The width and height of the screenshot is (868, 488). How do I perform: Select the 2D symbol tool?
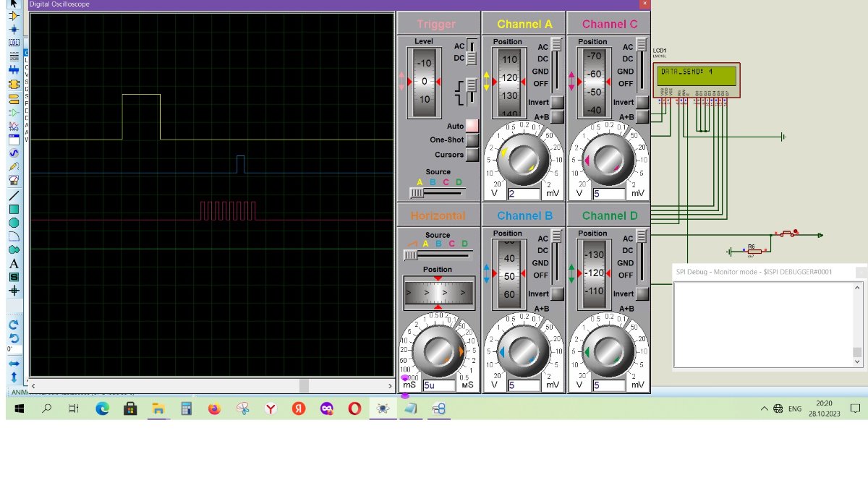point(14,277)
